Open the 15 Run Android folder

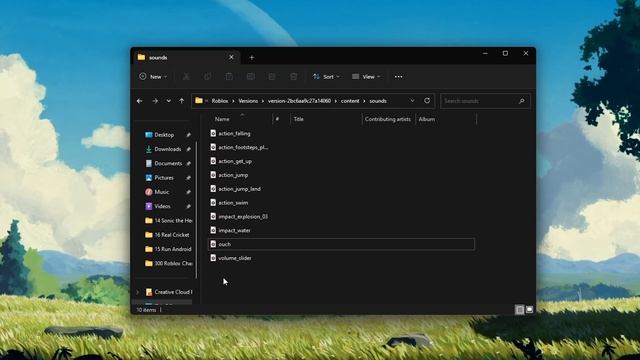168,249
